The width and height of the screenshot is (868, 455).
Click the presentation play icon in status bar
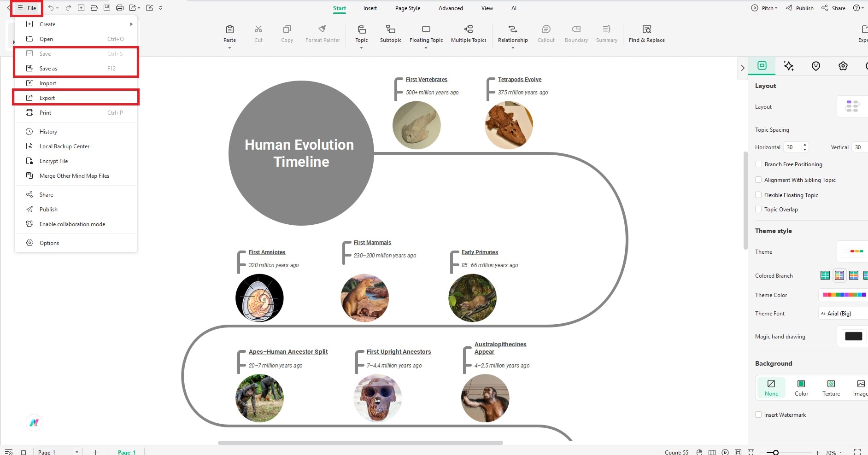[x=725, y=452]
